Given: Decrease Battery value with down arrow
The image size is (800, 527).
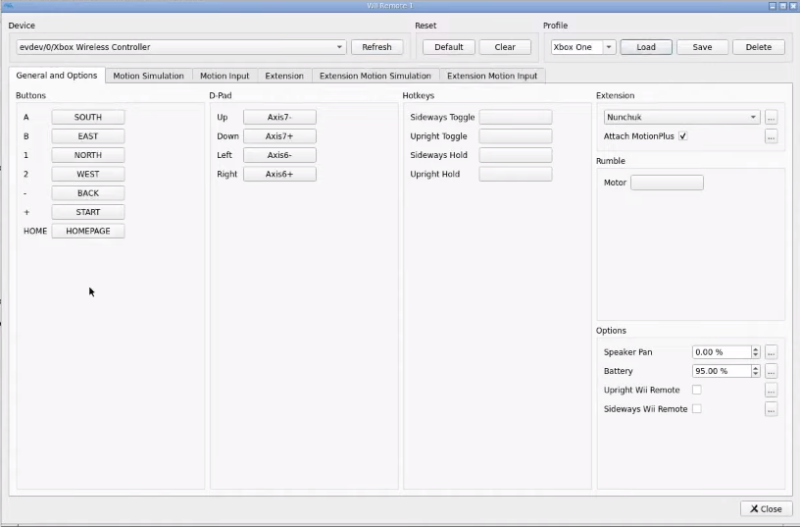Looking at the screenshot, I should (756, 374).
